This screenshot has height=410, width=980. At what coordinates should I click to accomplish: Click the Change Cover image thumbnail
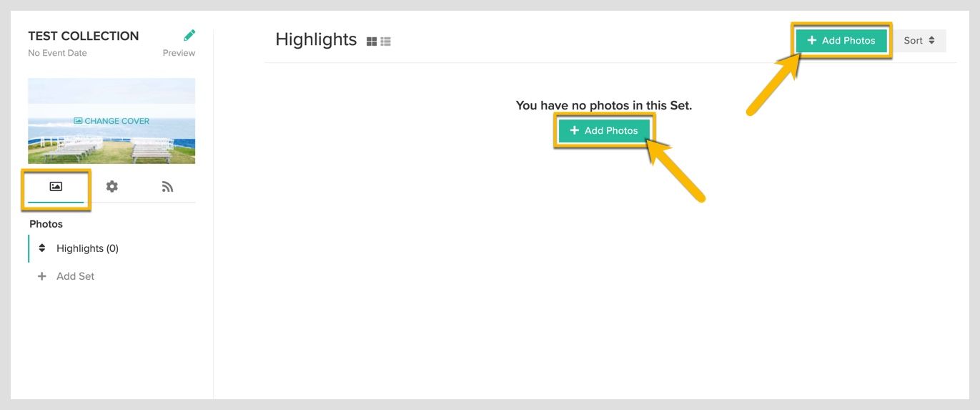click(112, 121)
